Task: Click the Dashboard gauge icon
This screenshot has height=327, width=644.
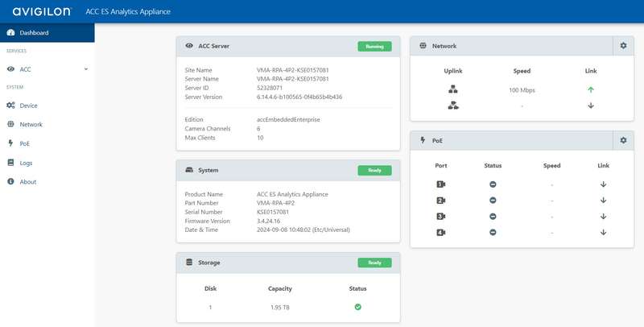Action: (10, 33)
